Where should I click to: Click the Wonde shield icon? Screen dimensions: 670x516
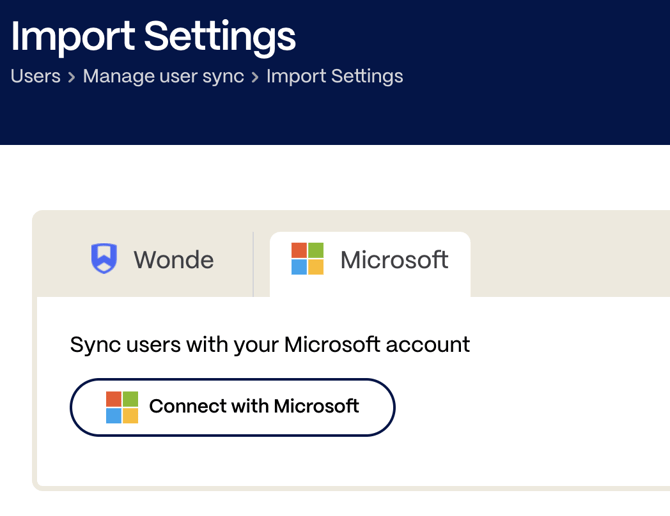click(104, 258)
